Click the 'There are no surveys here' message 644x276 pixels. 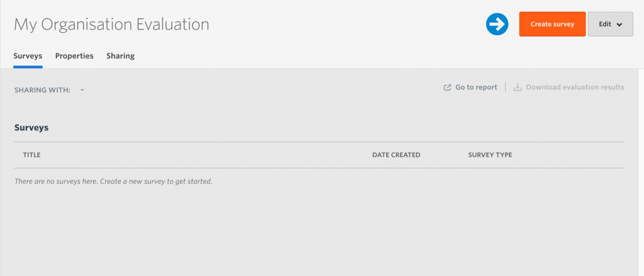coord(113,182)
